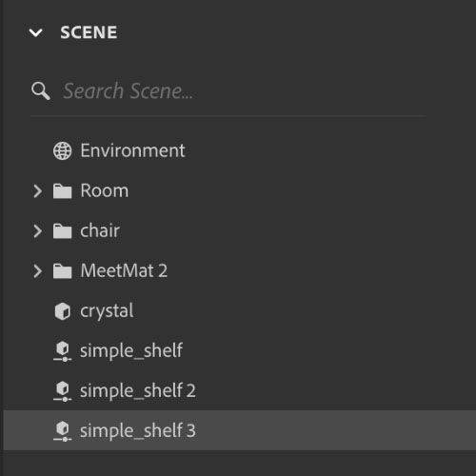This screenshot has width=476, height=476.
Task: Click the MeetMat 2 folder icon
Action: pyautogui.click(x=62, y=271)
